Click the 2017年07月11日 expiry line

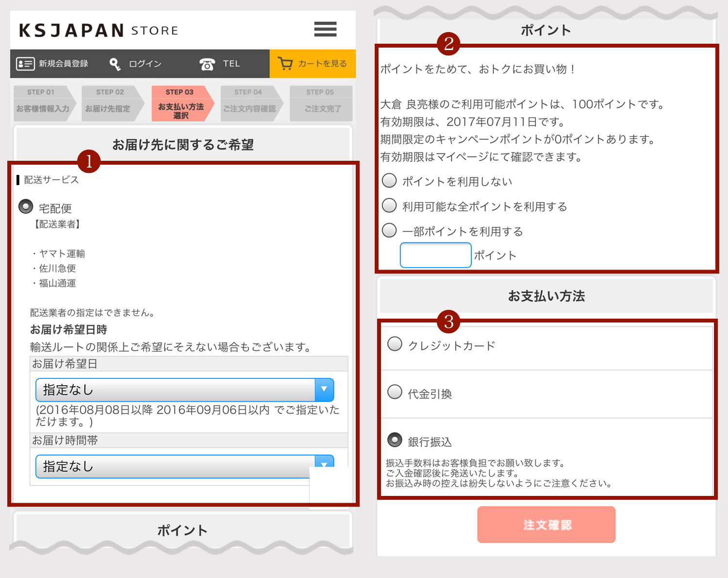click(473, 122)
